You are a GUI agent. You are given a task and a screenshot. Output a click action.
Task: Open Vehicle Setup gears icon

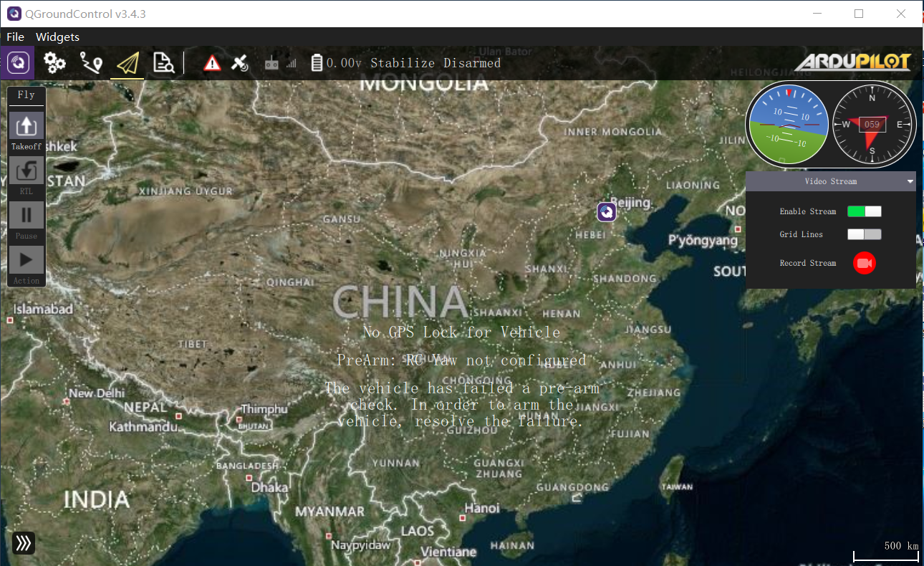point(55,63)
